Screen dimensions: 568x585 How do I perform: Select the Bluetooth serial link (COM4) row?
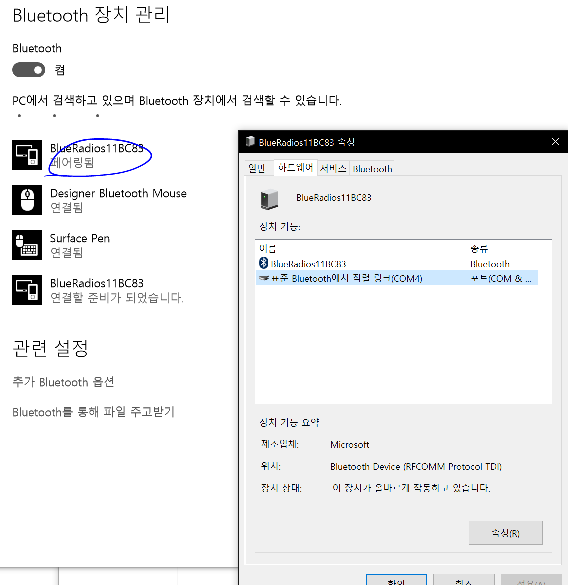[x=397, y=278]
